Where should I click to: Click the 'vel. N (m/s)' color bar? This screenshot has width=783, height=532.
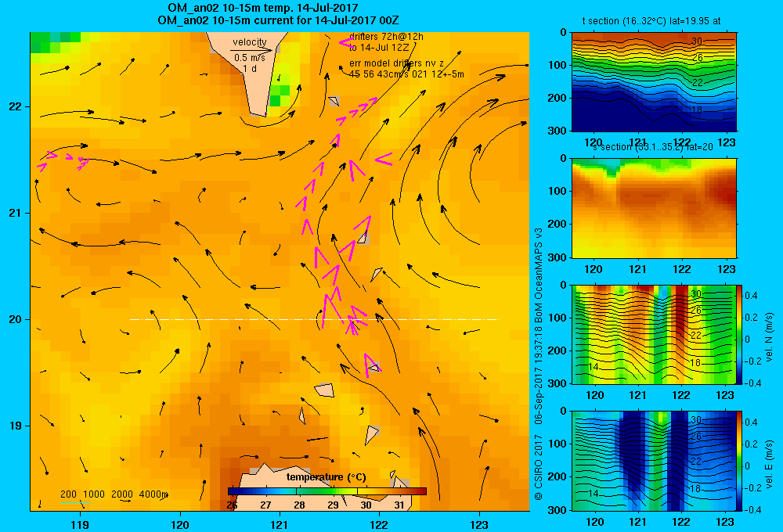coord(740,334)
